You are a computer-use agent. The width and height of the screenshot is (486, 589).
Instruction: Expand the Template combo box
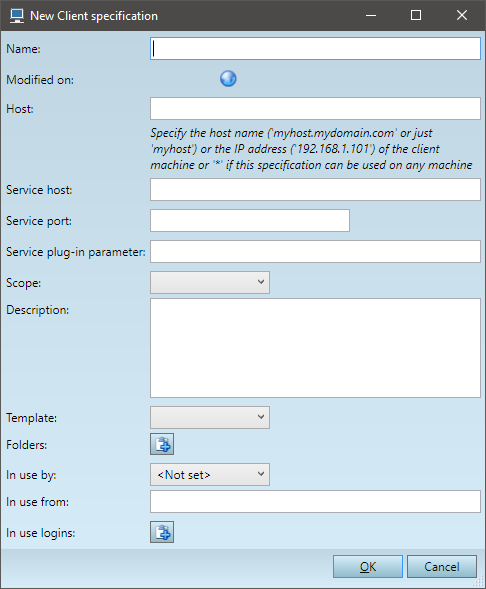210,417
